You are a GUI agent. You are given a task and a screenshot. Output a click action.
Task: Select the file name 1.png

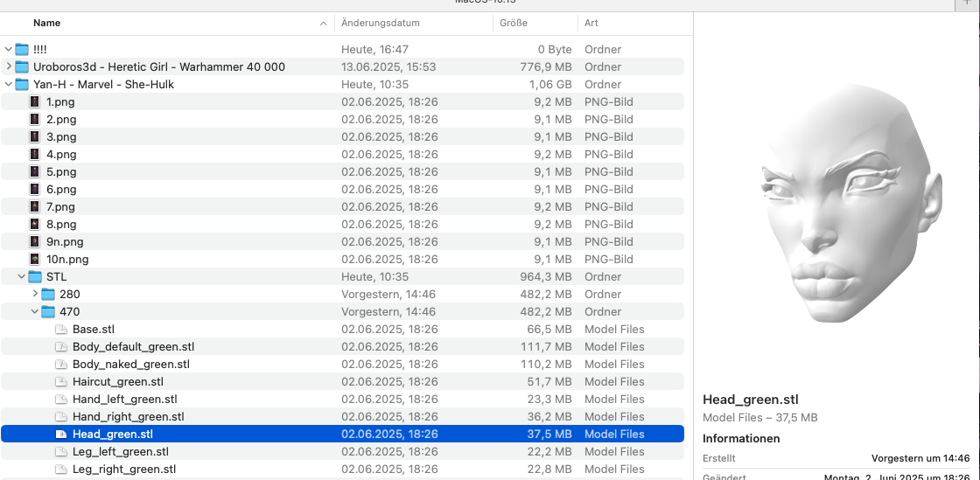(x=61, y=101)
